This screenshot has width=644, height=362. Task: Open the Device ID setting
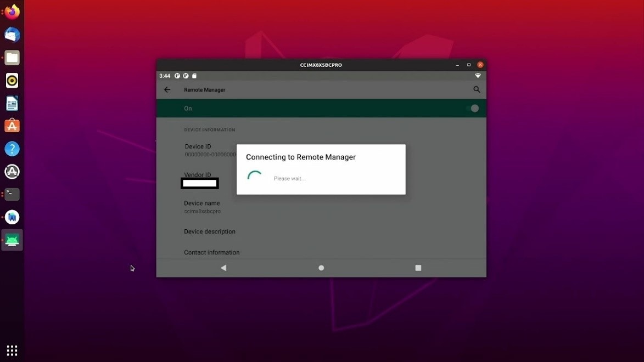point(198,147)
